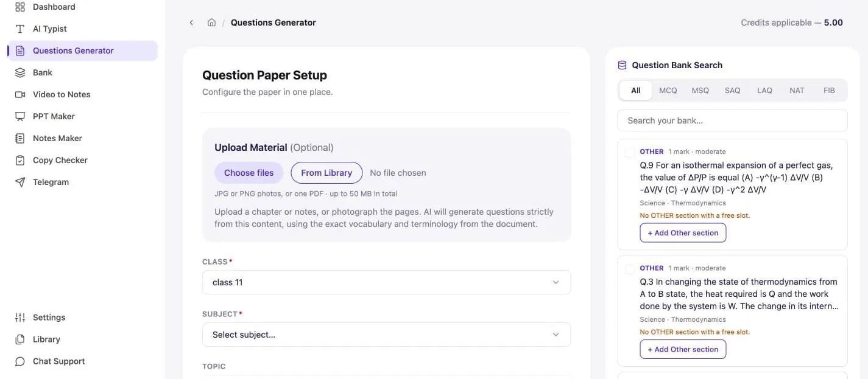Tick checkbox for Q.3 thermodynamics state question
Image resolution: width=868 pixels, height=379 pixels.
coord(630,268)
